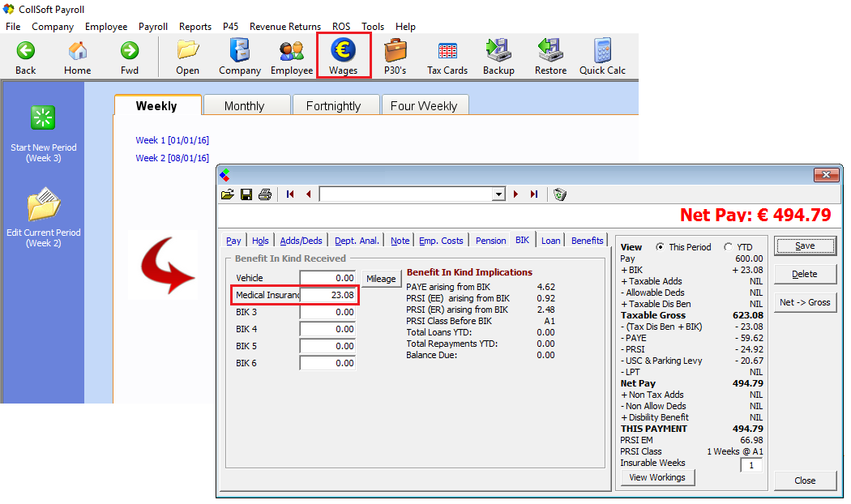Click the Medical Insurance amount field

[x=328, y=295]
